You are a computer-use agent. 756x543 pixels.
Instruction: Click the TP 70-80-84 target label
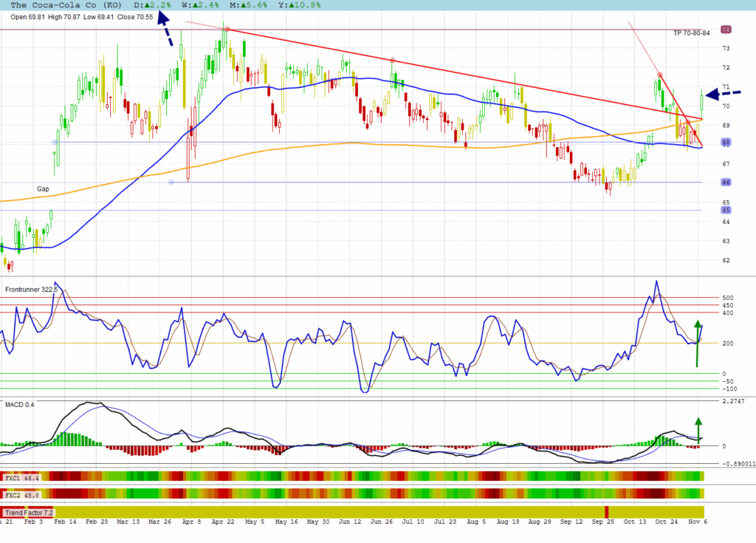click(691, 33)
